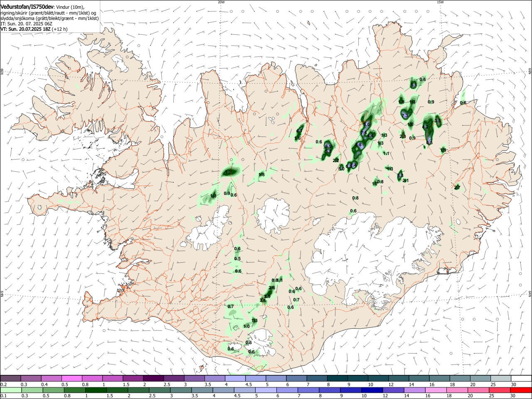Screen dimensions: 532x399
Task: Click the 4.1 precipitation value on map
Action: tap(299, 131)
